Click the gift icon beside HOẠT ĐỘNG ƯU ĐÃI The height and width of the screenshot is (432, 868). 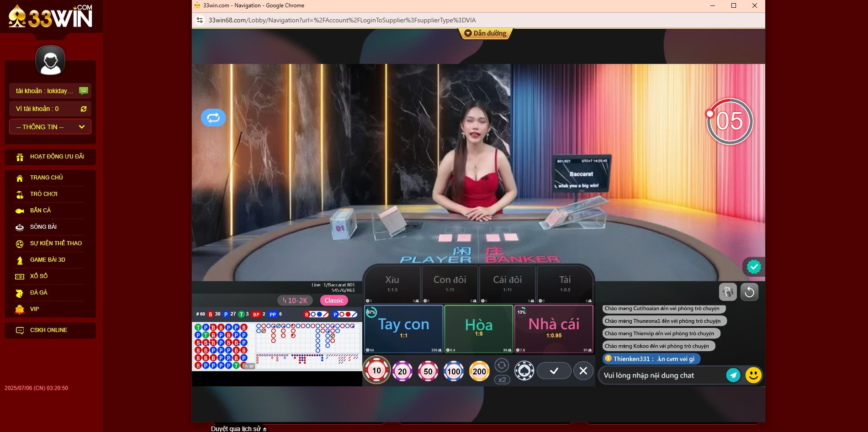click(20, 157)
